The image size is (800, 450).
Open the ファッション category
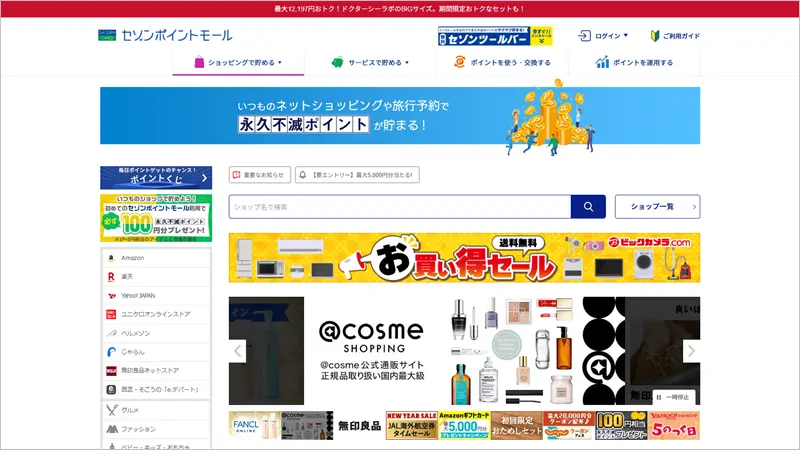pos(156,429)
